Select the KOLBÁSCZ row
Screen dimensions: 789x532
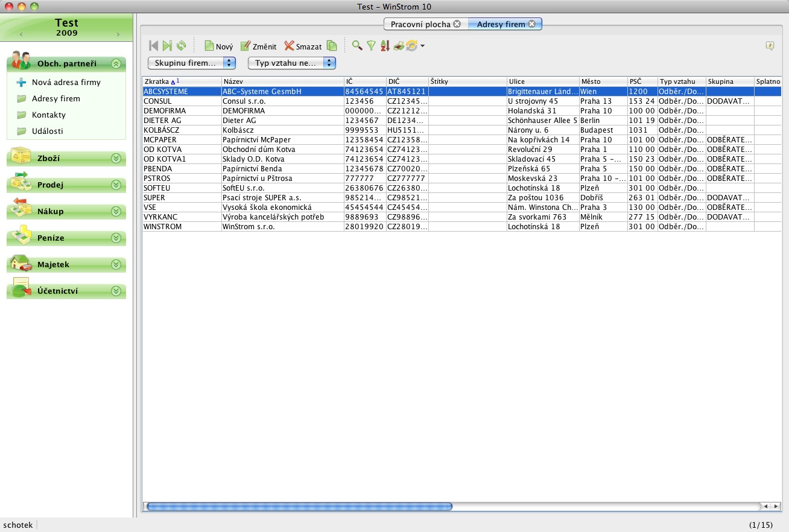point(462,130)
